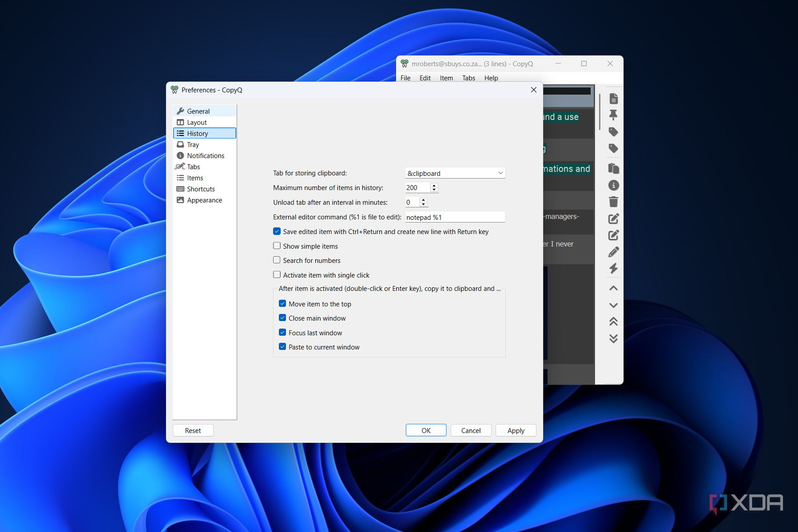Show item information via the info circle icon
The width and height of the screenshot is (798, 532).
click(x=613, y=185)
